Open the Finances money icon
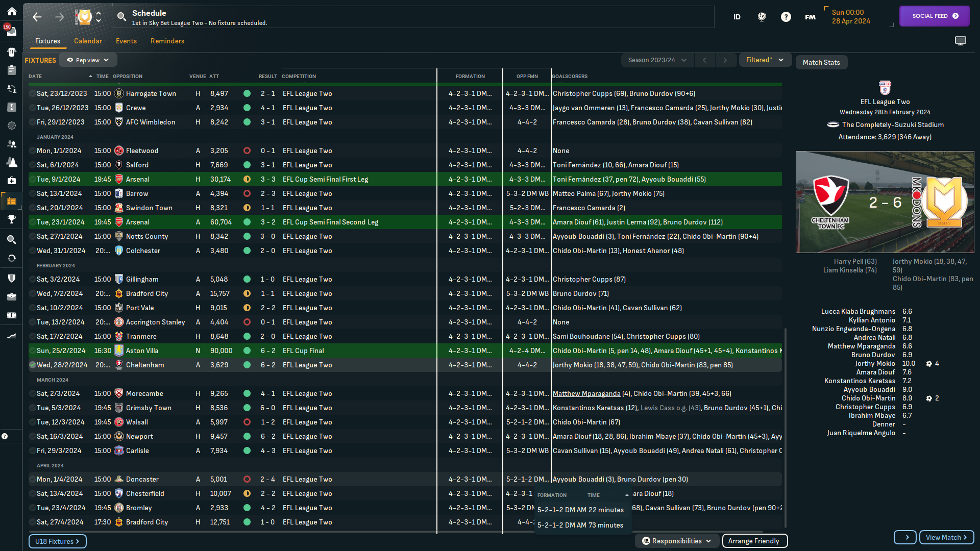The height and width of the screenshot is (551, 980). [11, 315]
